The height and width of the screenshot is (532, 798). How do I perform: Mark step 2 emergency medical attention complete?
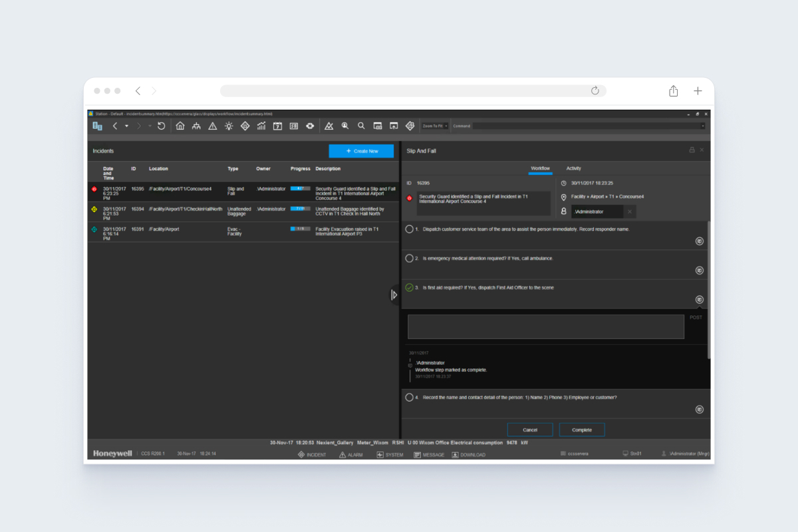(409, 258)
